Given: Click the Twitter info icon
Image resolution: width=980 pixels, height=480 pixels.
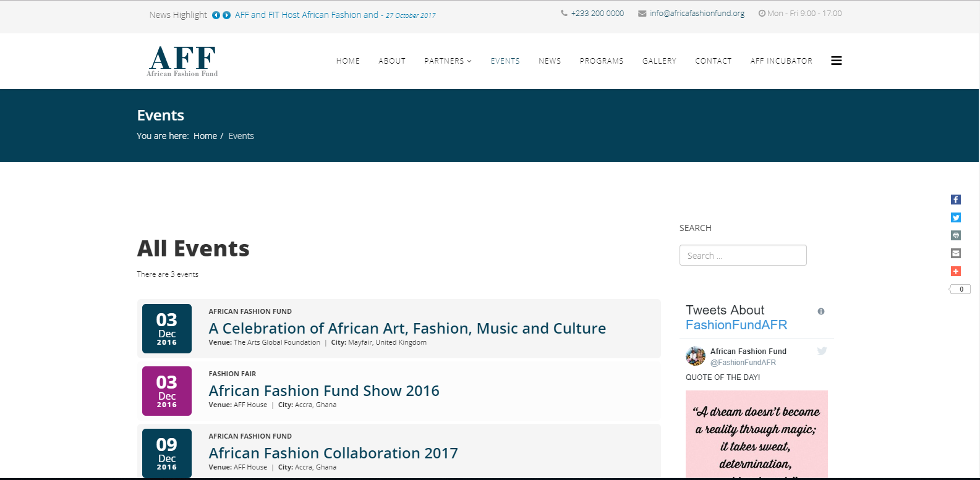Looking at the screenshot, I should [821, 311].
